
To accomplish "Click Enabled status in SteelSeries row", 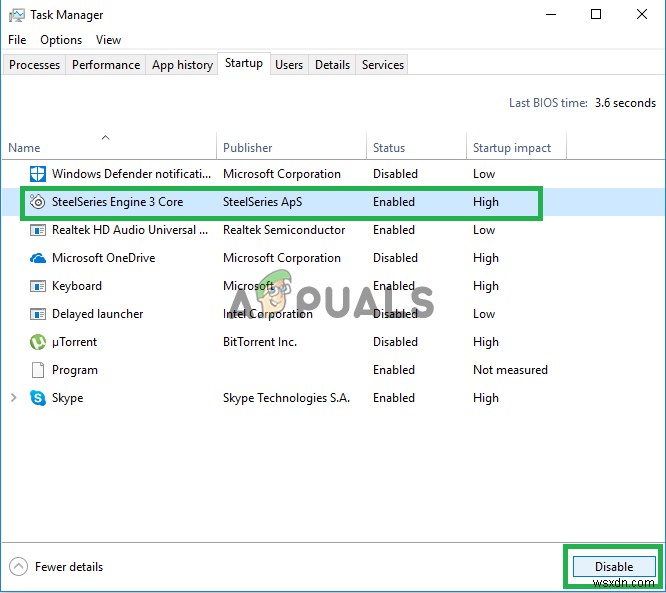I will pos(394,202).
